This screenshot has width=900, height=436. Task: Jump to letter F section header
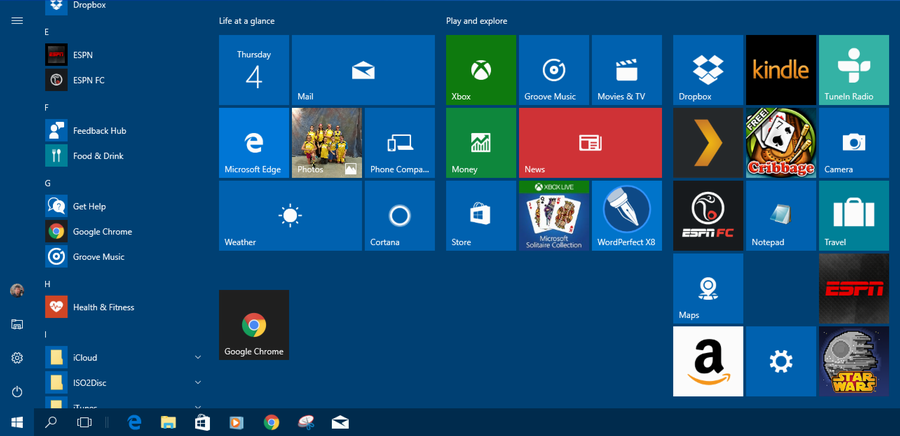click(x=46, y=108)
